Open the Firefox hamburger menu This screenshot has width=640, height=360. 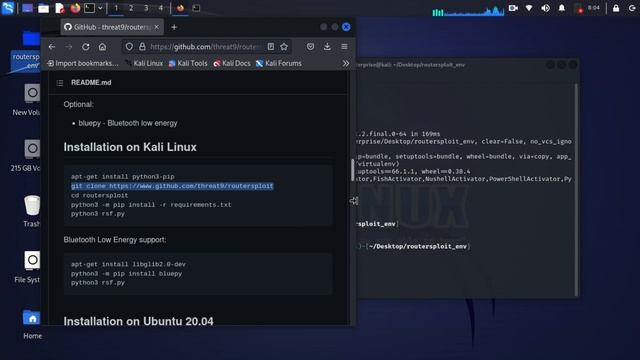pyautogui.click(x=344, y=47)
